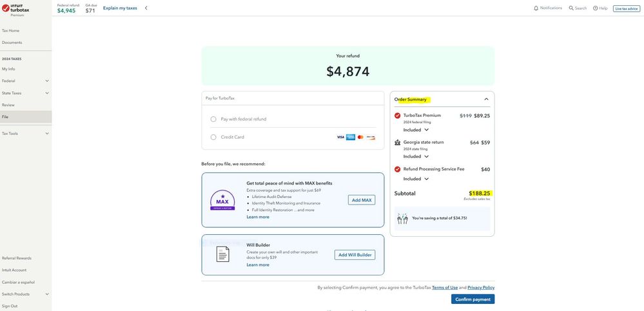Click Explain my taxes

coord(120,8)
